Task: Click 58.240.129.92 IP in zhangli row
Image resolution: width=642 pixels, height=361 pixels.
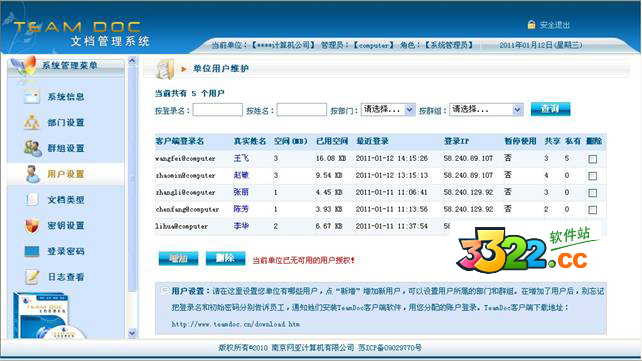Action: point(468,192)
